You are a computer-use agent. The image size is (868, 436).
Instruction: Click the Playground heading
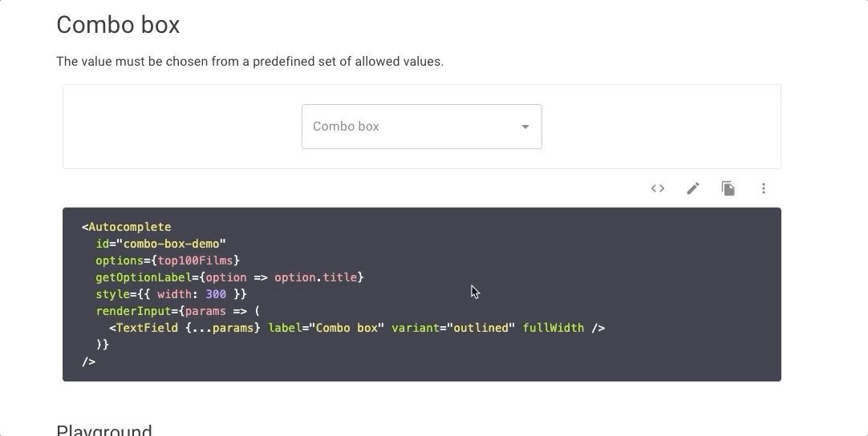(x=104, y=430)
